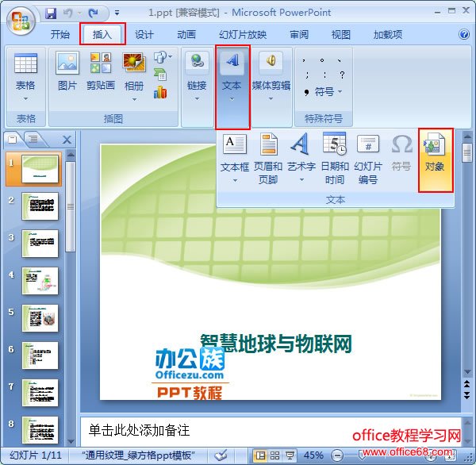The image size is (476, 465).
Task: Click the Undo arrow in quick access toolbar
Action: coord(68,13)
